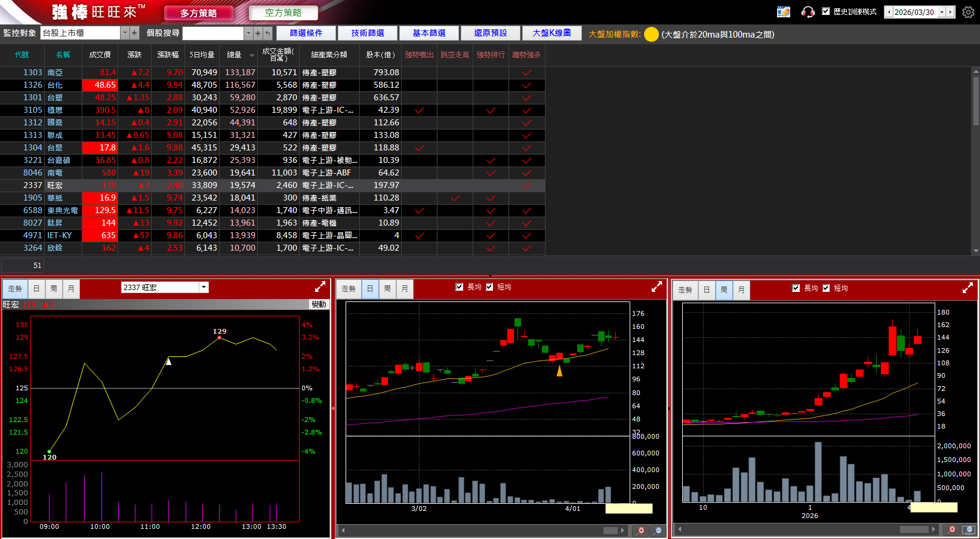Click the 總量 column sort arrow
This screenshot has width=980, height=539.
coord(252,56)
